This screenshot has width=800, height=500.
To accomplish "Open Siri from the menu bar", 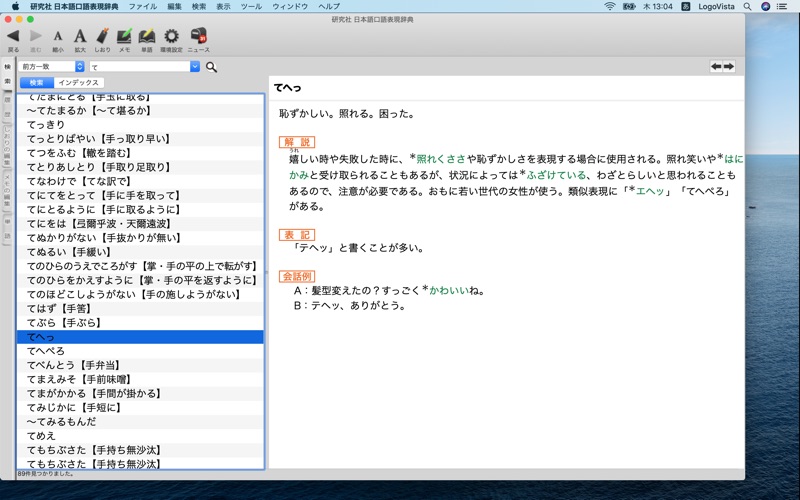I will (765, 6).
